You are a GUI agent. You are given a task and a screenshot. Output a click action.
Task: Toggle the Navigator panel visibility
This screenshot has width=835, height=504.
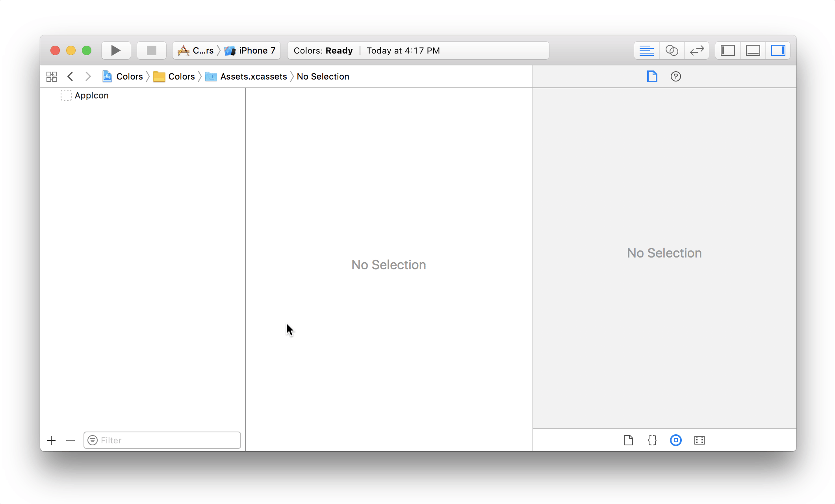click(x=728, y=50)
